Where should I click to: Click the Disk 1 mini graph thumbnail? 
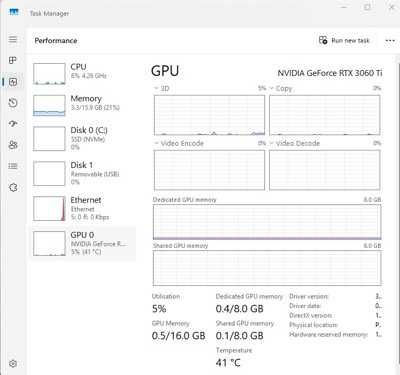49,174
